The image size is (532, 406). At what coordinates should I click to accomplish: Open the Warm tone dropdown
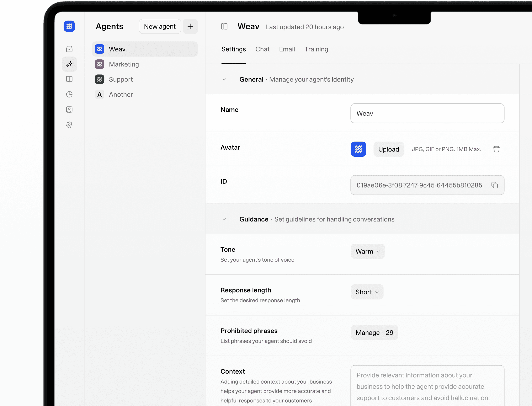[367, 251]
